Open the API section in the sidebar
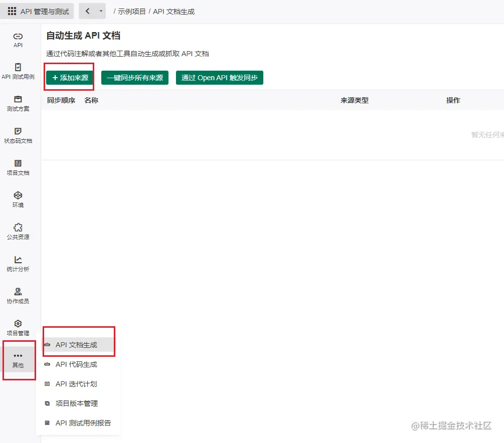This screenshot has height=443, width=504. click(x=18, y=40)
